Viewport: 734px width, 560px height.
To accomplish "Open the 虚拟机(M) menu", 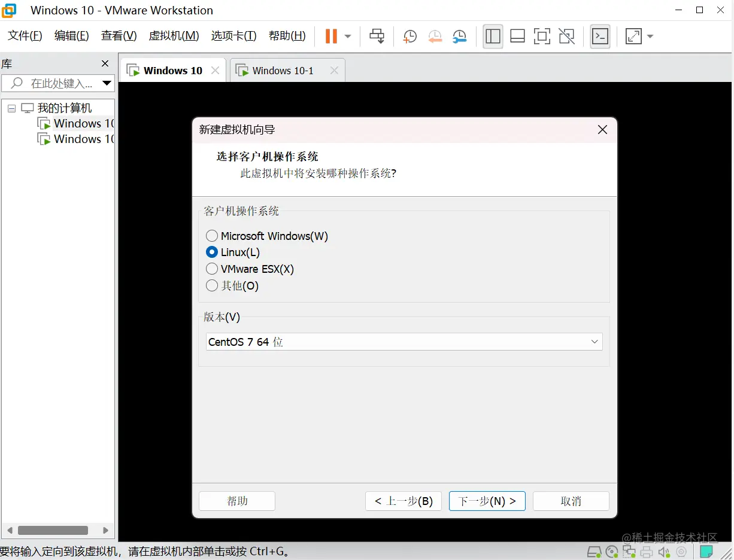I will coord(173,35).
